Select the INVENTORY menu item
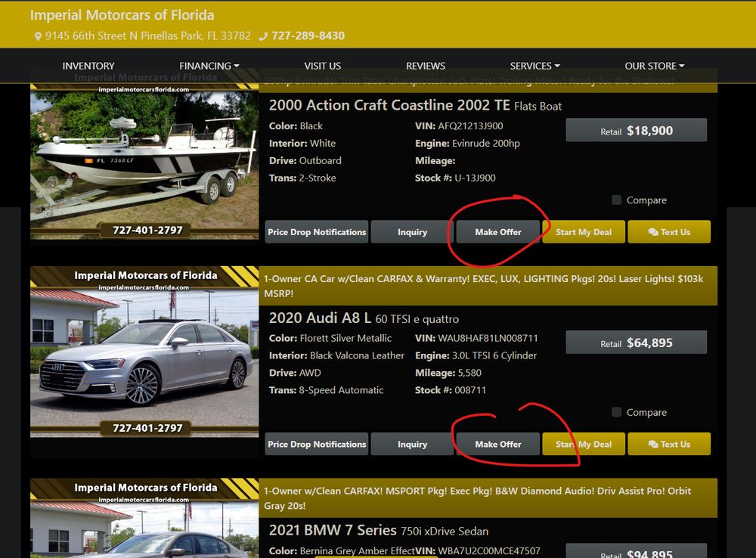756x558 pixels. click(88, 66)
